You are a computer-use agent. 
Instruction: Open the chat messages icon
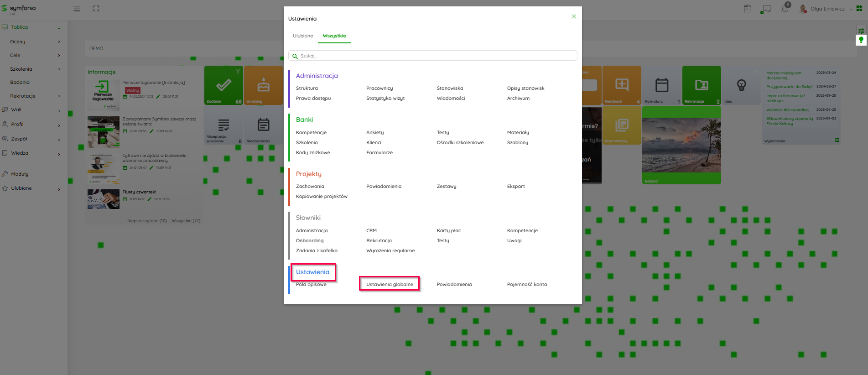point(767,9)
